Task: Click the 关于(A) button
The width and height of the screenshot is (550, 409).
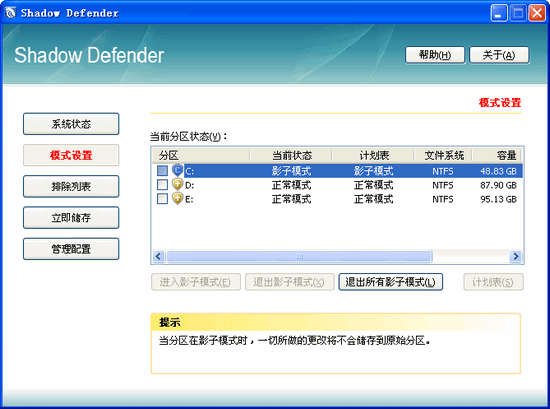Action: [499, 55]
